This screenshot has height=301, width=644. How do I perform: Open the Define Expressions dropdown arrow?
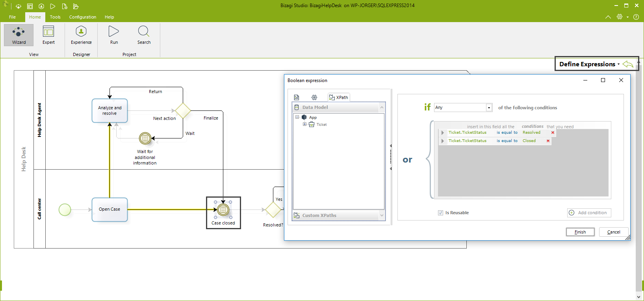pos(618,64)
